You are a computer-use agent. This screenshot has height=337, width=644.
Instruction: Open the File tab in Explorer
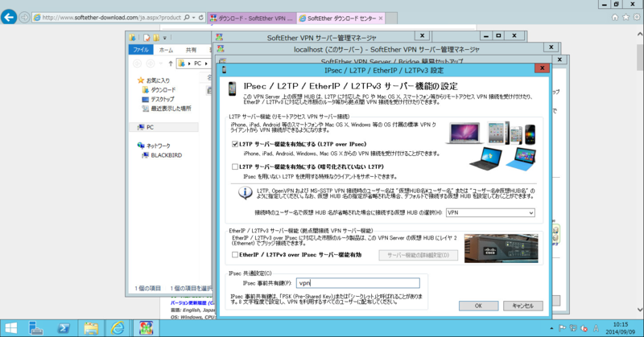click(x=141, y=50)
